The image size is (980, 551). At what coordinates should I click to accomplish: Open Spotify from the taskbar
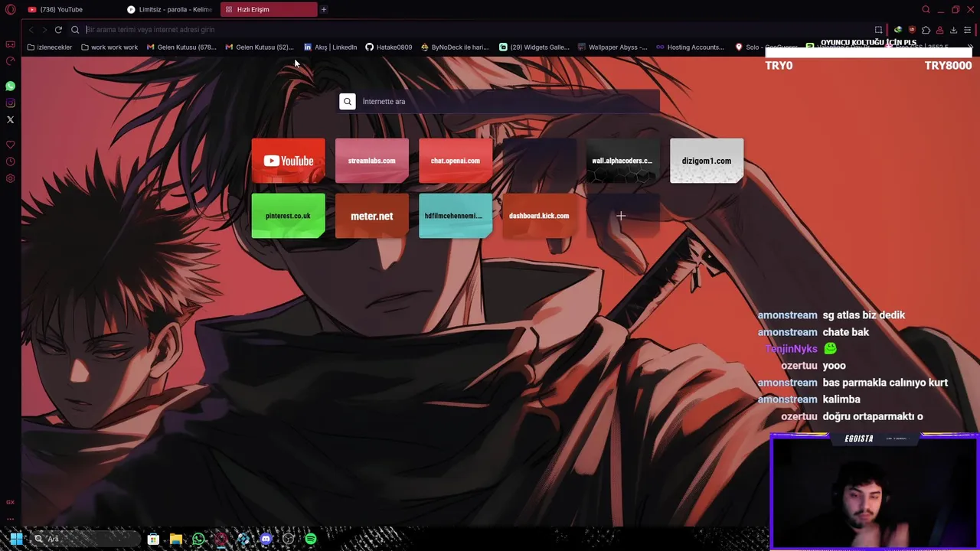click(310, 539)
